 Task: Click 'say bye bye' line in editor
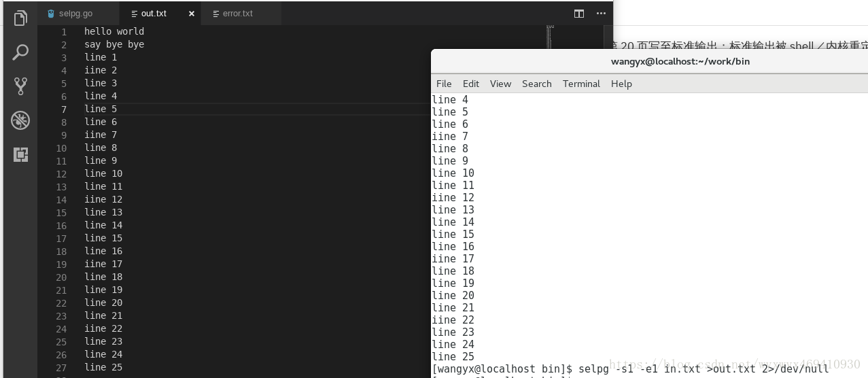114,44
